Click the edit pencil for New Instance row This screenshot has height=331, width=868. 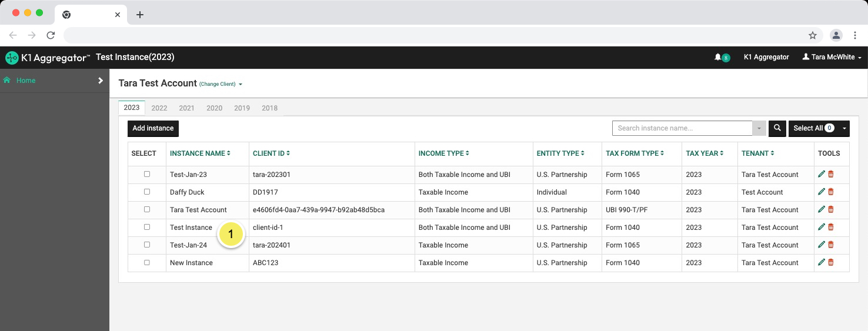(x=822, y=263)
